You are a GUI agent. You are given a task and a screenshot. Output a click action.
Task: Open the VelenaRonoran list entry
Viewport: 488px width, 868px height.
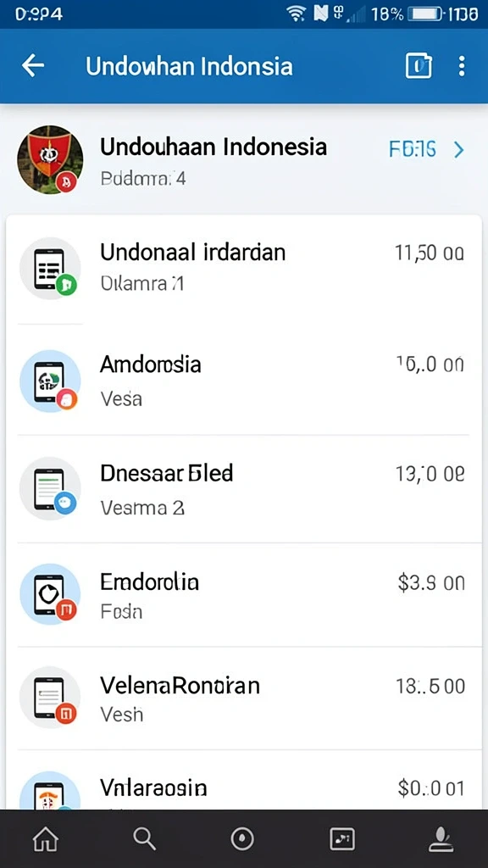click(243, 698)
